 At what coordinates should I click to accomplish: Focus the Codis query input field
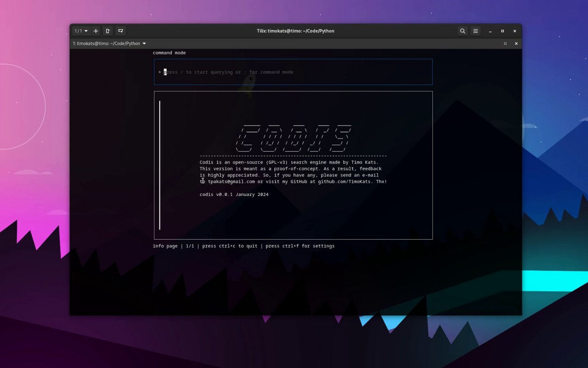(293, 72)
